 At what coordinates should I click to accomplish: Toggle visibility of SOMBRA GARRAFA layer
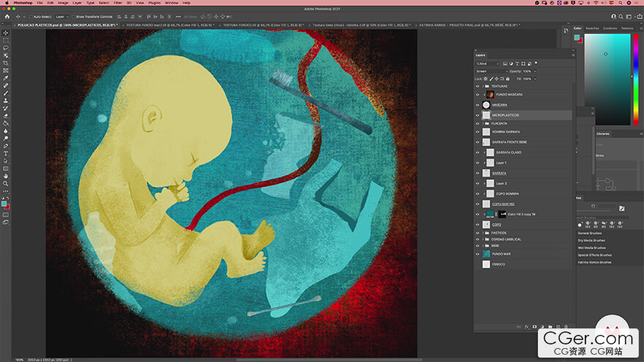[477, 132]
